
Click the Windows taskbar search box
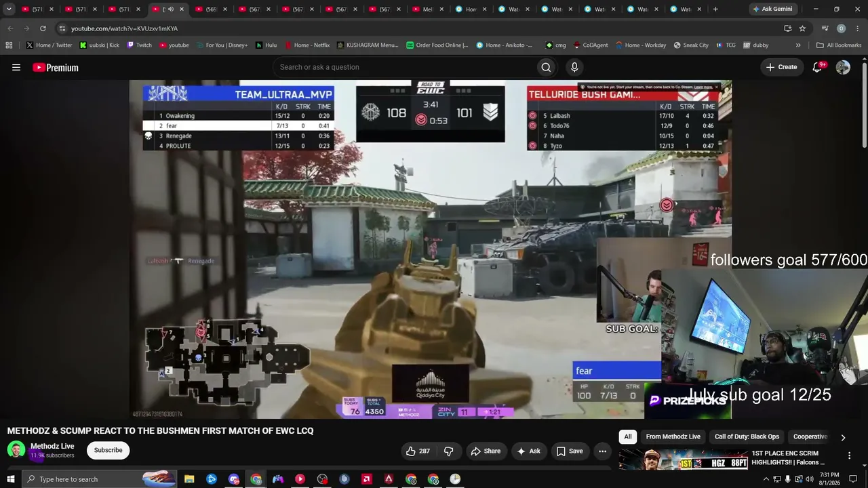pos(100,479)
